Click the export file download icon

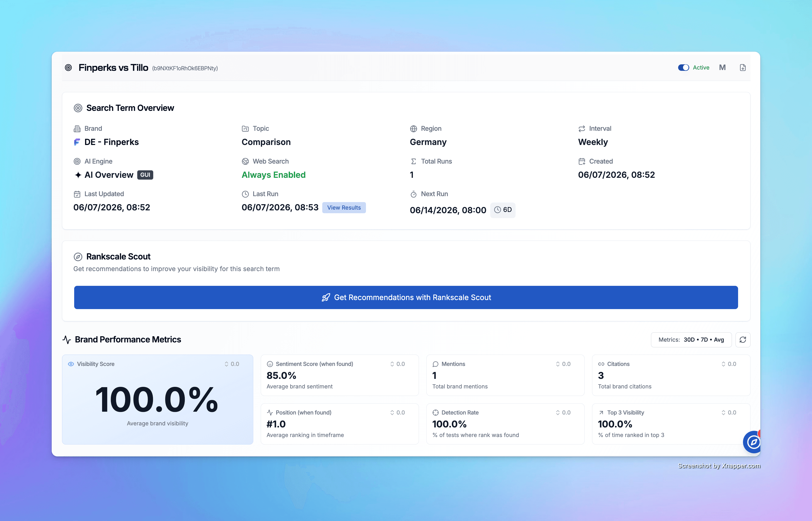(x=743, y=68)
